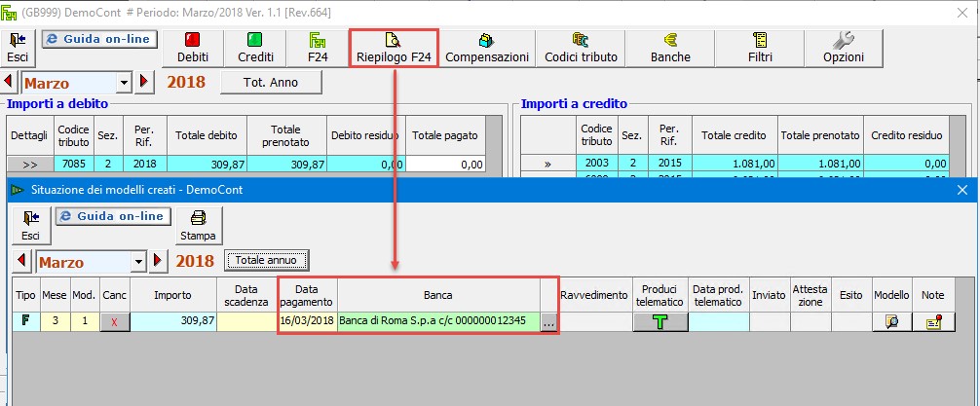Open Riepilogo F24 summary
The height and width of the screenshot is (406, 980).
(x=393, y=47)
